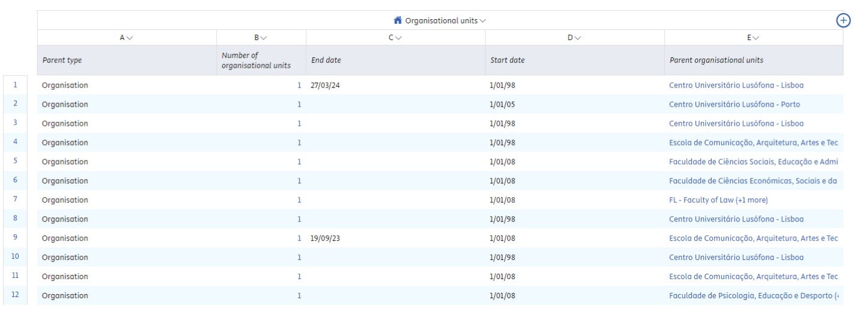
Task: Select row number 2
Action: pos(16,104)
